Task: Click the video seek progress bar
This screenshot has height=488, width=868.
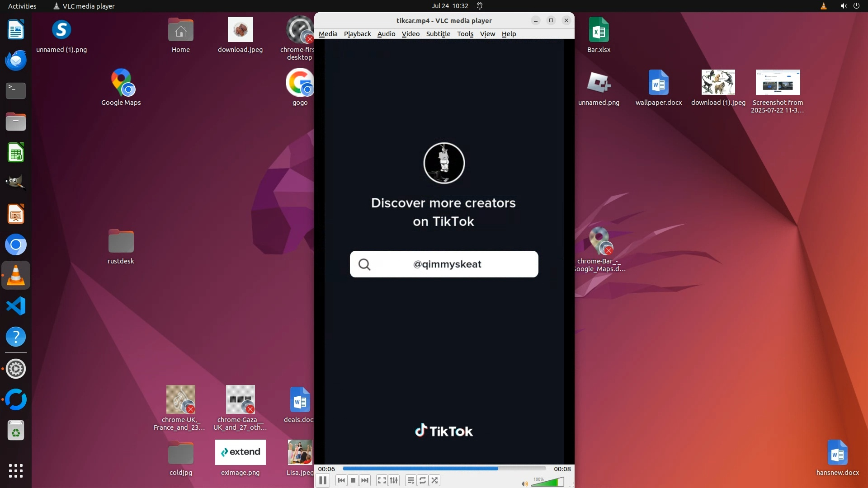Action: [444, 469]
